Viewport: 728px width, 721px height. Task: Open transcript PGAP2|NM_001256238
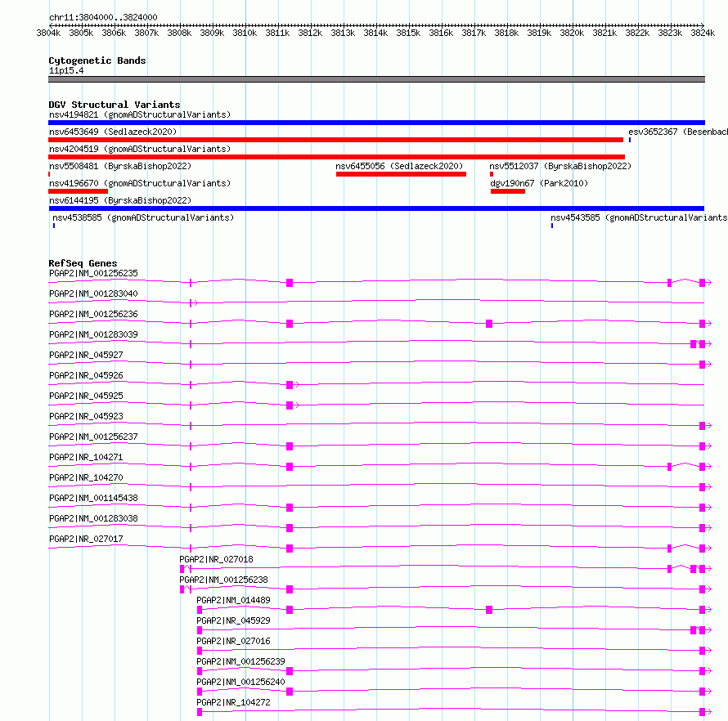(x=224, y=580)
